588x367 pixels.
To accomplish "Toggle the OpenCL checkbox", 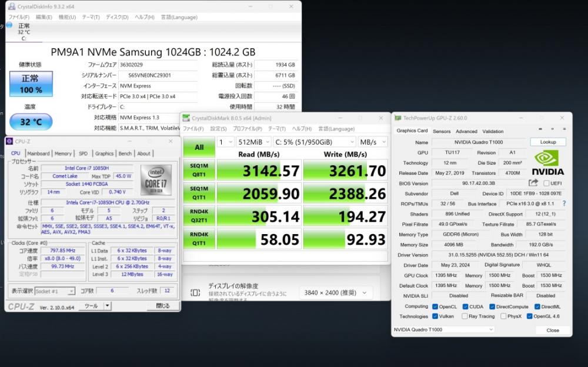I will click(x=435, y=306).
